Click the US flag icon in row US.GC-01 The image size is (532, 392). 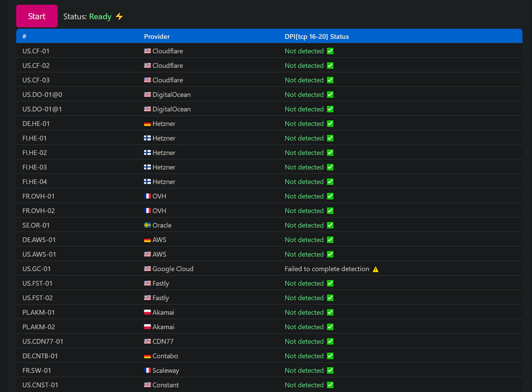pos(148,269)
